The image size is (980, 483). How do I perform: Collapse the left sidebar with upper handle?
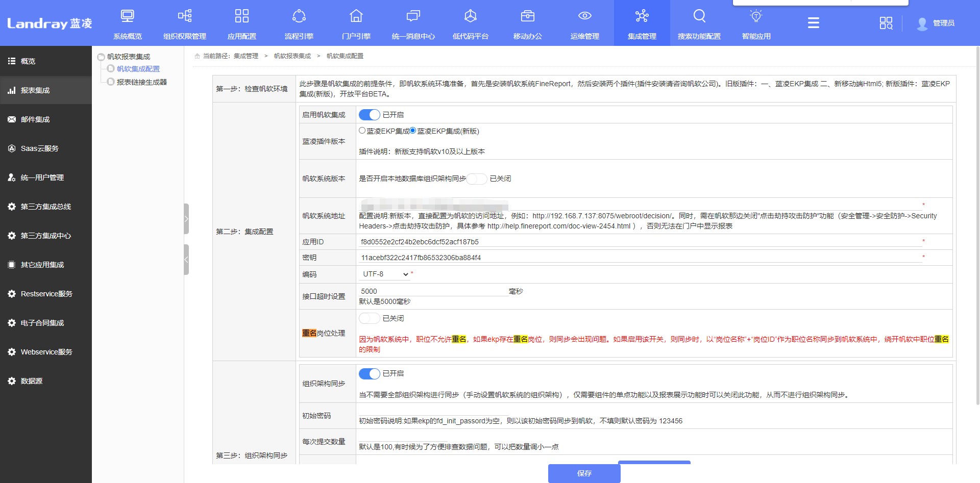point(186,219)
